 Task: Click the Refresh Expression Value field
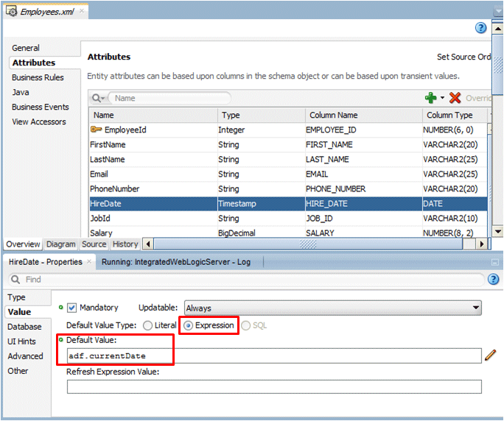tap(274, 386)
